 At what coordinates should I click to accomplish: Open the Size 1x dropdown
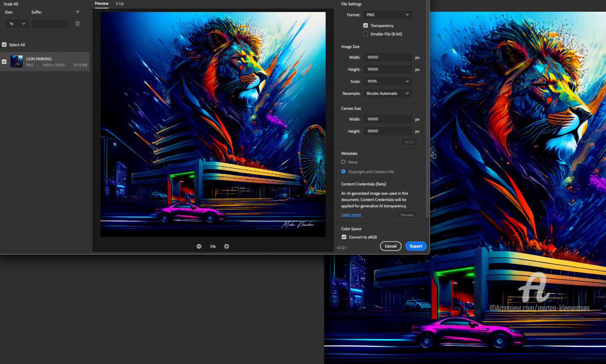[17, 24]
